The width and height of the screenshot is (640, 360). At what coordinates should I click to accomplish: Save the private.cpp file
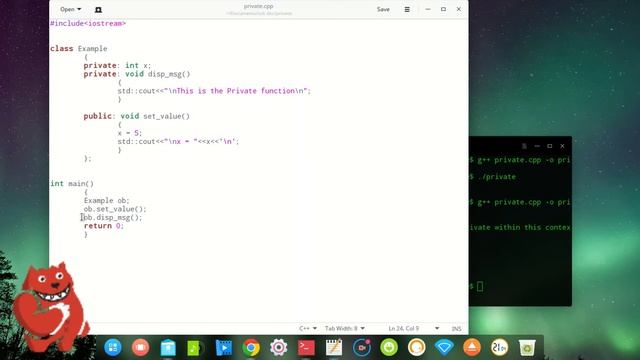click(x=383, y=9)
